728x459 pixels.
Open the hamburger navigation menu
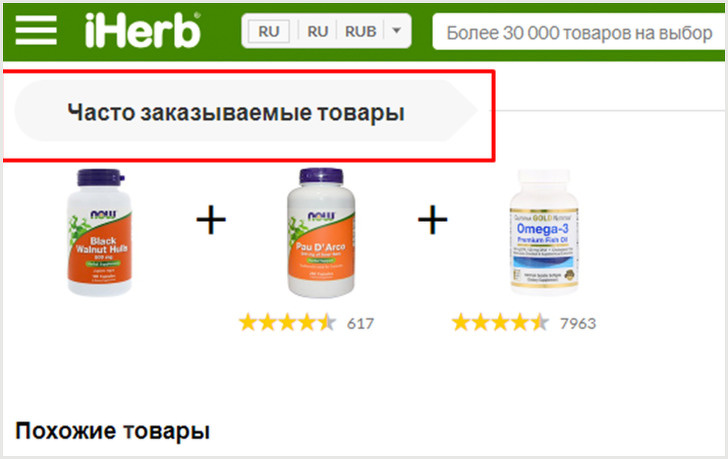pyautogui.click(x=36, y=30)
